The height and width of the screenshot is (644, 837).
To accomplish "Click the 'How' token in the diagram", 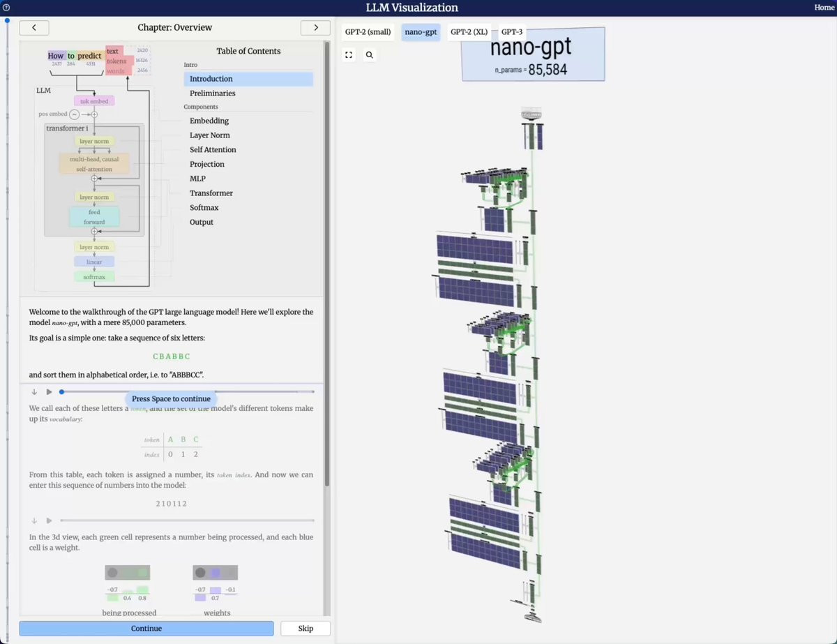I will pyautogui.click(x=56, y=56).
